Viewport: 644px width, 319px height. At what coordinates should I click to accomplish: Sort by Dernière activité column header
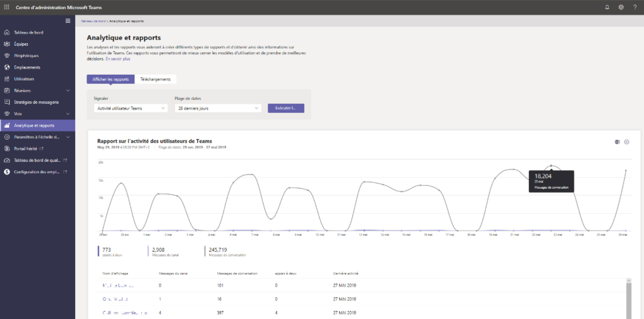tap(345, 274)
